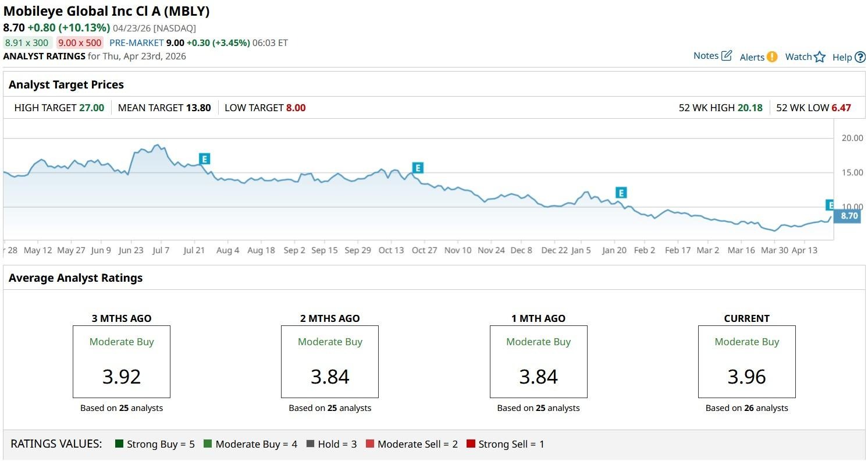
Task: Click the Analyst Target Prices heading
Action: pyautogui.click(x=66, y=85)
